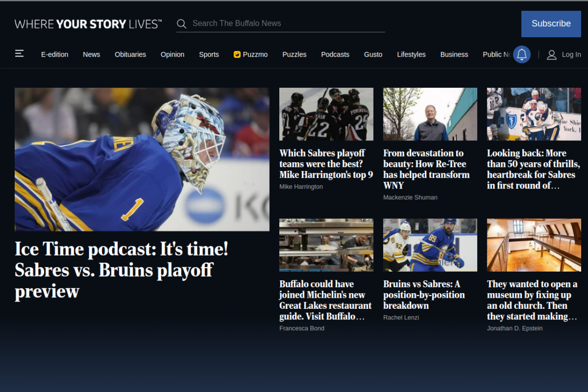This screenshot has width=588, height=392.
Task: Open Ice Time podcast playoff preview headline
Action: click(x=121, y=270)
